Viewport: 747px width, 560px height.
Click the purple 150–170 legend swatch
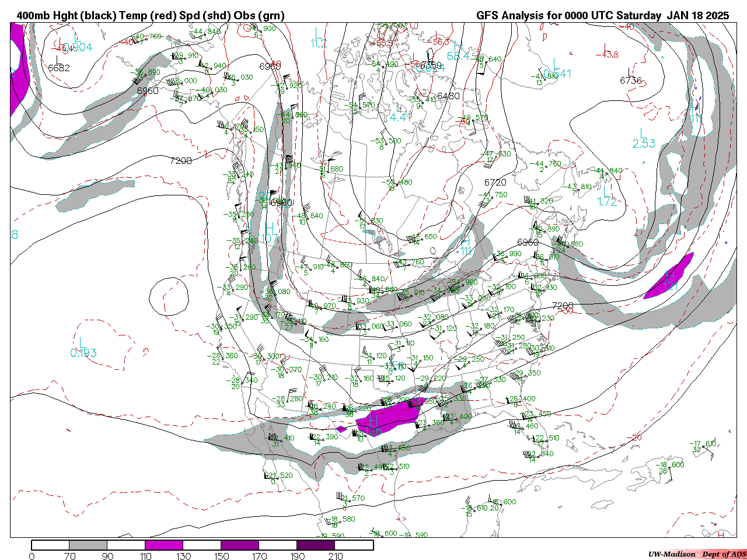tap(240, 545)
